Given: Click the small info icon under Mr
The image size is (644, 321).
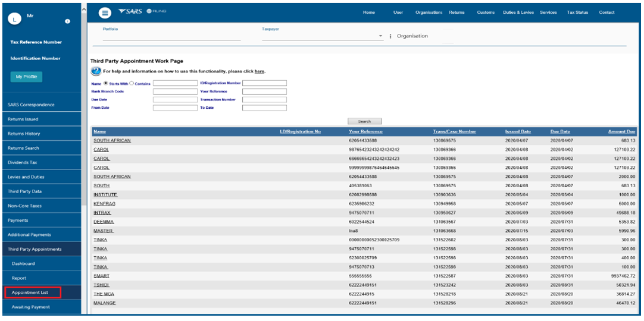Looking at the screenshot, I should point(67,21).
